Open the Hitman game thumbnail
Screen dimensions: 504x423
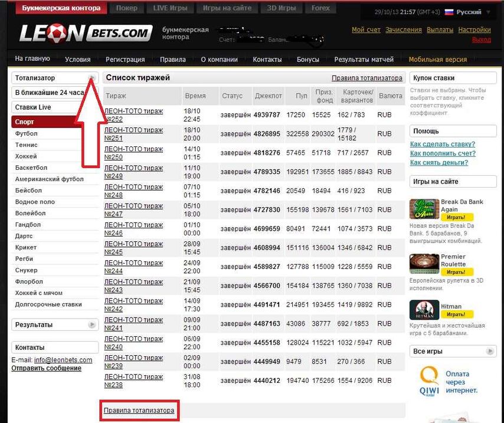[x=424, y=310]
